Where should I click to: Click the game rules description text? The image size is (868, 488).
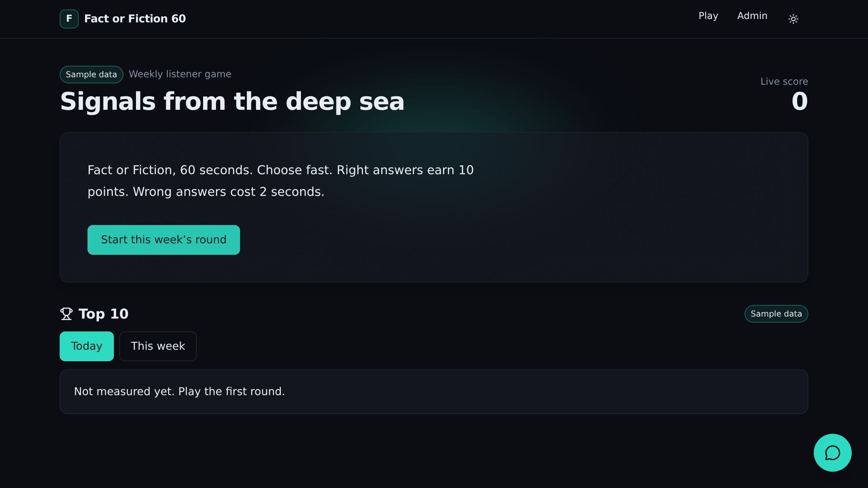(280, 181)
